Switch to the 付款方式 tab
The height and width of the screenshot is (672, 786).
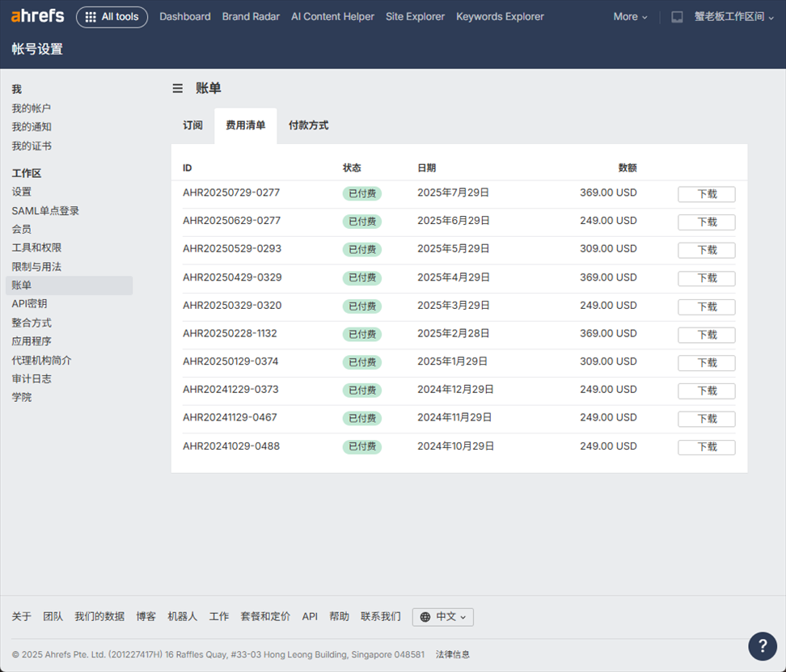308,125
